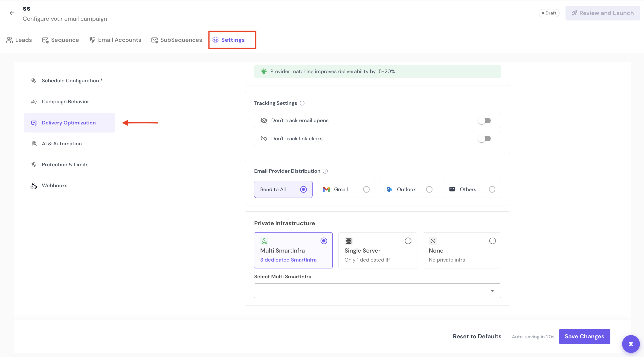Open Schedule Configuration section
The height and width of the screenshot is (357, 644).
coord(70,81)
